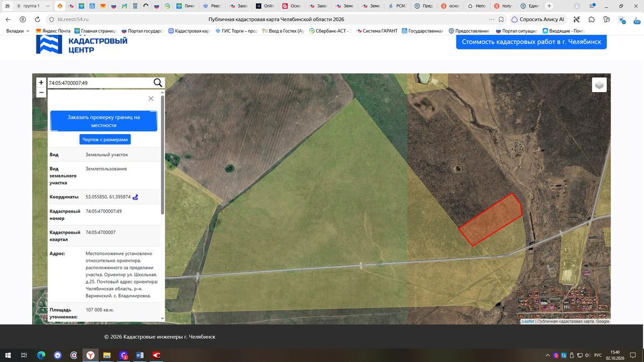Screen dimensions: 644x362
Task: Open a new browser tab
Action: [548, 6]
